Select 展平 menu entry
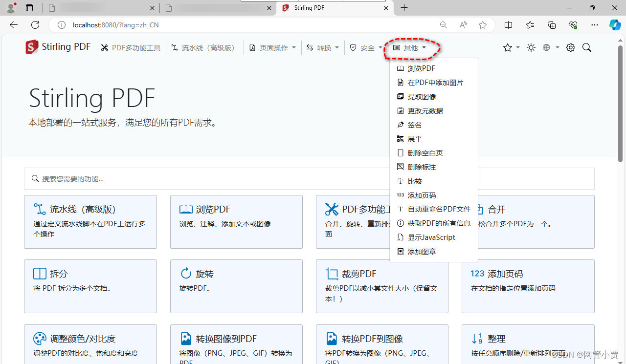 tap(434, 139)
